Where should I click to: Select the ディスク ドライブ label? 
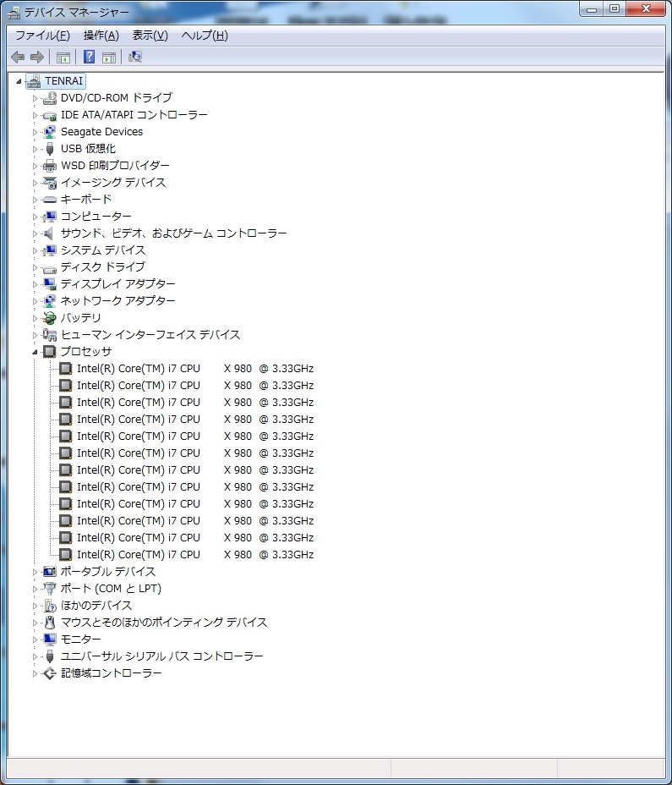click(x=103, y=267)
